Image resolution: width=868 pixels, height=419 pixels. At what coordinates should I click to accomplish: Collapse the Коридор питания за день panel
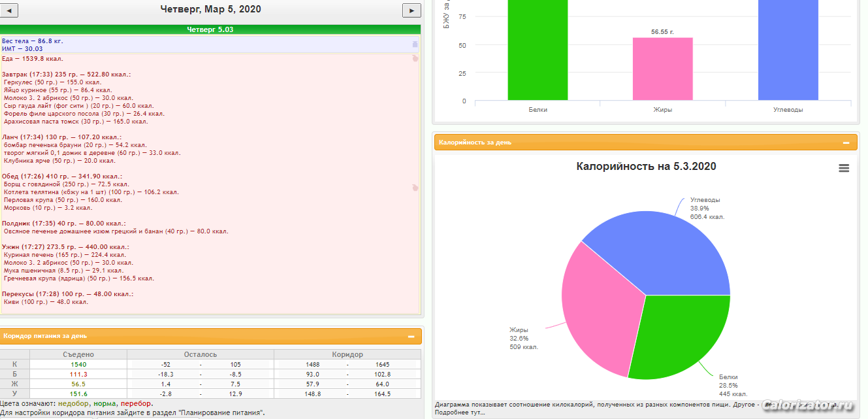pos(411,336)
